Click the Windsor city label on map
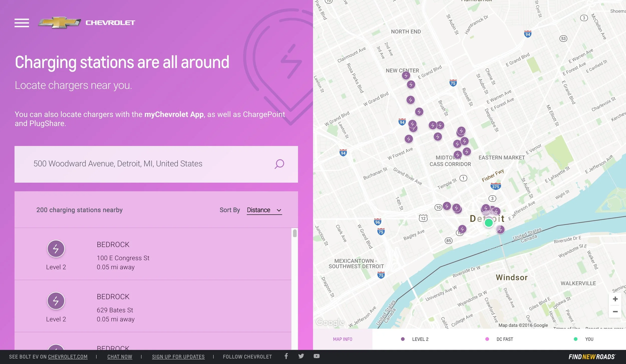Image resolution: width=626 pixels, height=364 pixels. pos(512,277)
